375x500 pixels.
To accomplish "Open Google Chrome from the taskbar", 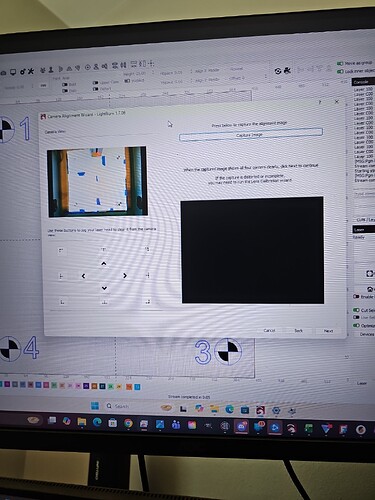I will tap(128, 423).
